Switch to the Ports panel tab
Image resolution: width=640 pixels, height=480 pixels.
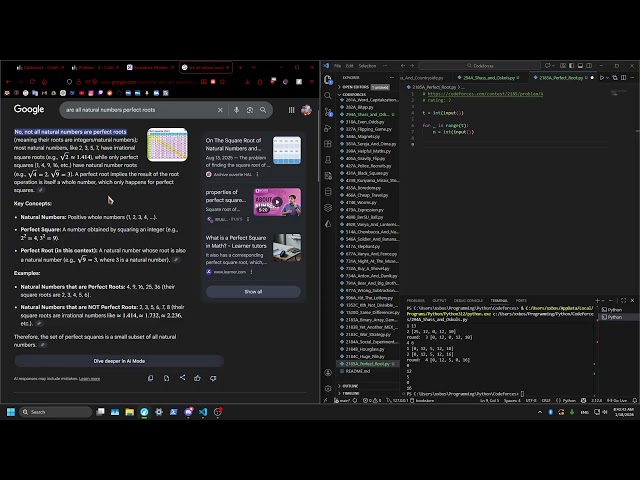click(521, 300)
